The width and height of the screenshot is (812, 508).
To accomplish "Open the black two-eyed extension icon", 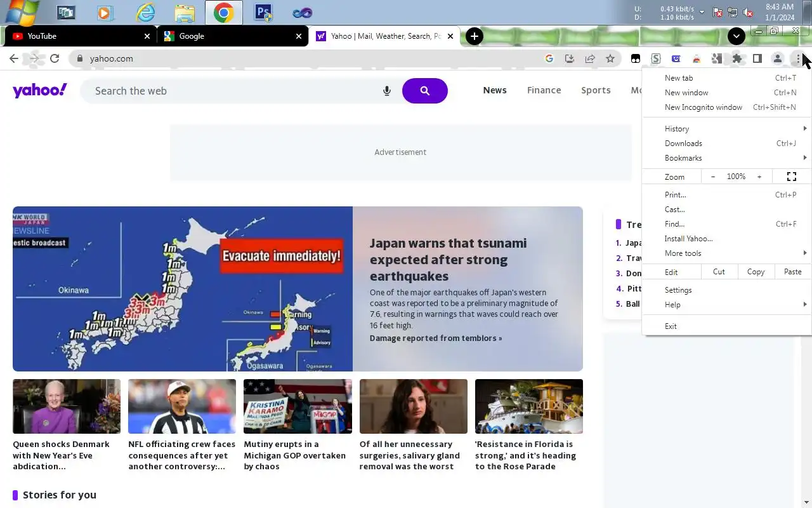I will click(x=636, y=58).
